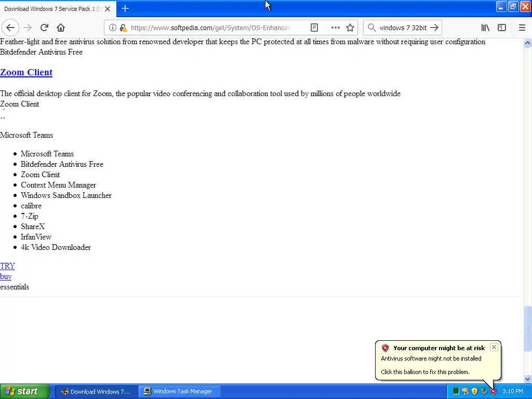Bookmark this page with the star icon

(x=350, y=28)
